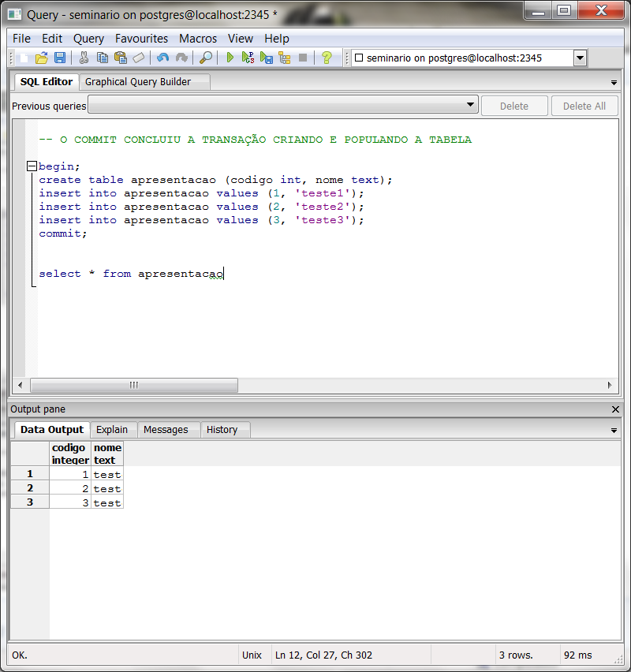
Task: Switch to the Explain tab
Action: pos(112,429)
